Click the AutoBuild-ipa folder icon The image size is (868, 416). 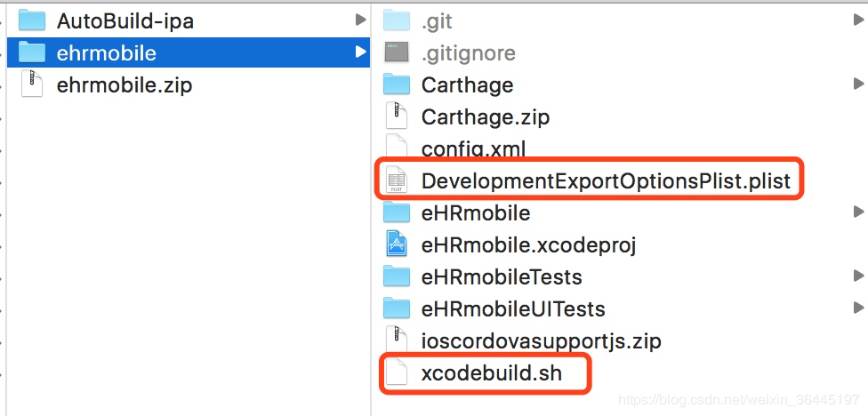coord(31,20)
